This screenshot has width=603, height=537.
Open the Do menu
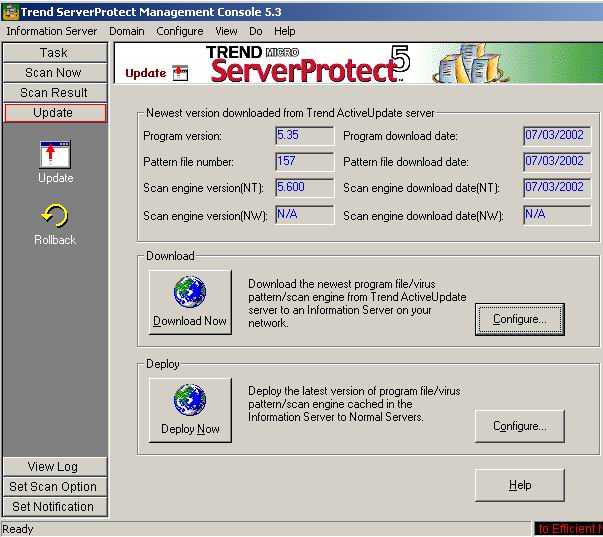coord(256,31)
